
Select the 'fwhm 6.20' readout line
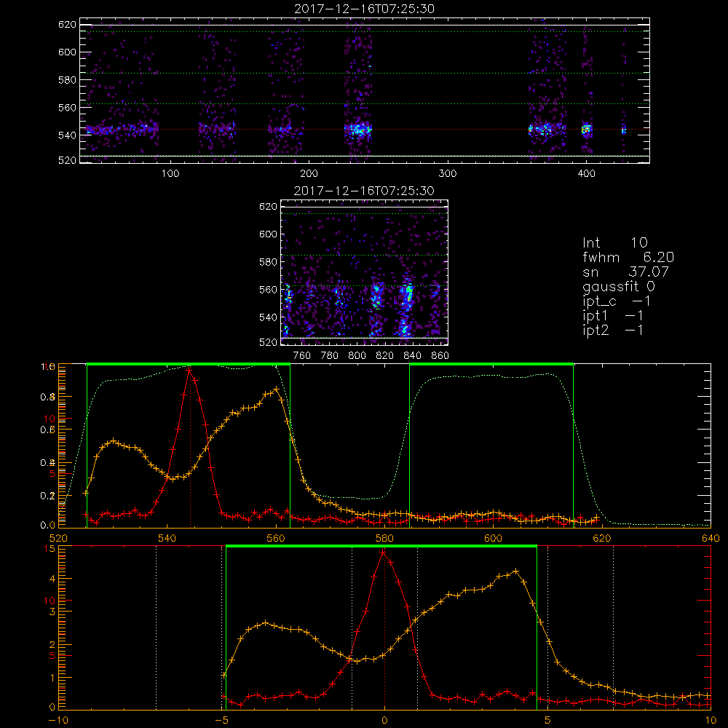coord(628,257)
